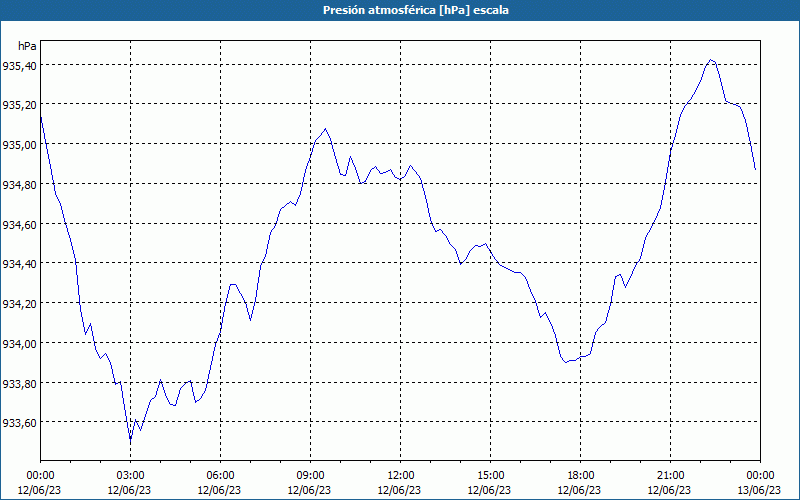Image resolution: width=800 pixels, height=500 pixels.
Task: Click the 'hPa' unit label
Action: [x=28, y=46]
